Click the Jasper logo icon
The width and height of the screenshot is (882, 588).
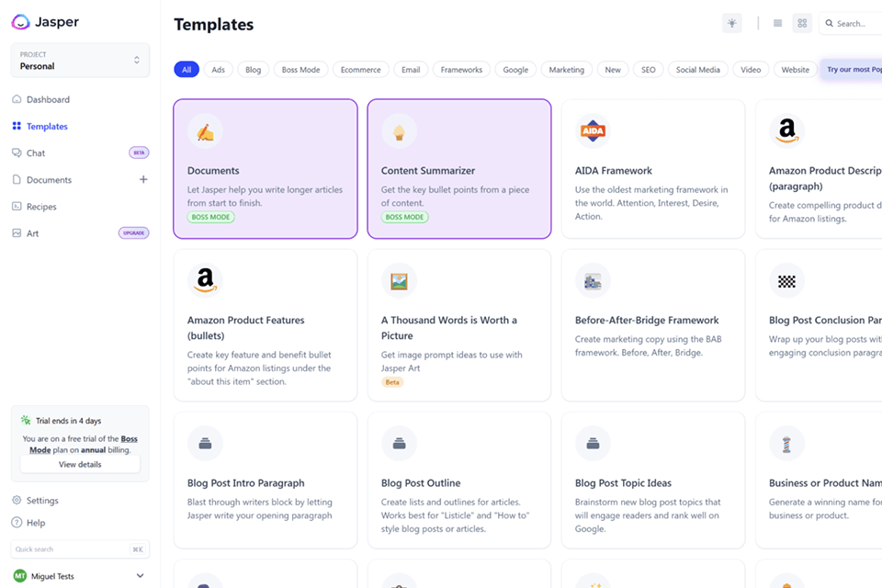coord(20,22)
